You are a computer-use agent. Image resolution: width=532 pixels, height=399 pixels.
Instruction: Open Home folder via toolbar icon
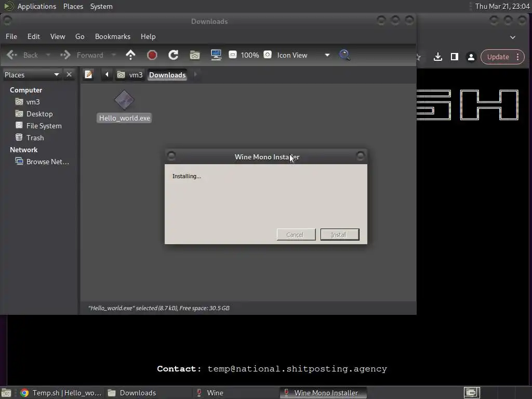point(195,55)
